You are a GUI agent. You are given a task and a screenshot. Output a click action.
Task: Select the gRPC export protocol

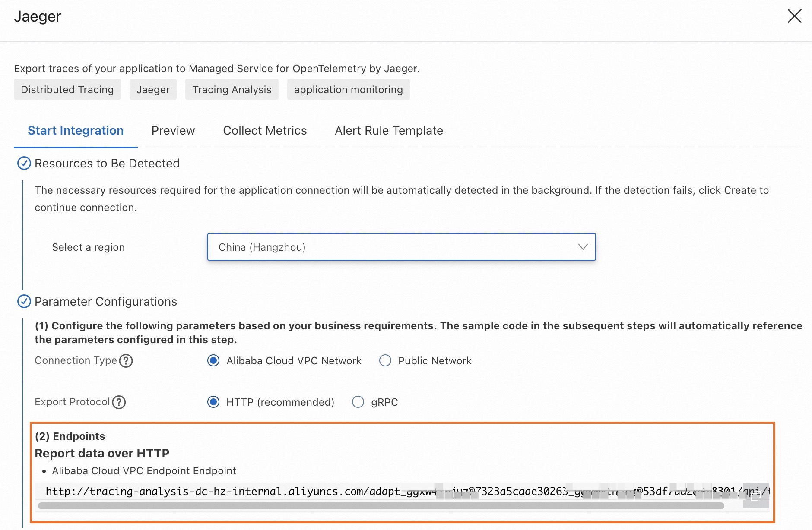(358, 402)
